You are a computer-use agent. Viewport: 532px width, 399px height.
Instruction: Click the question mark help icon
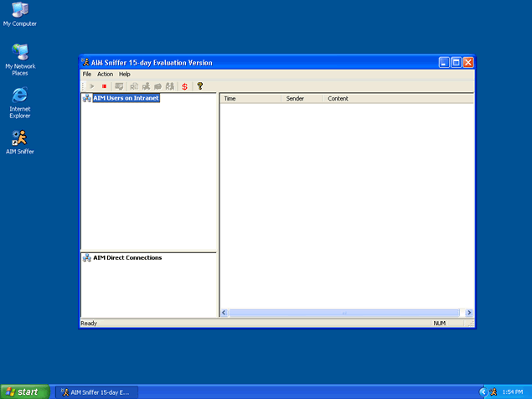tap(200, 85)
